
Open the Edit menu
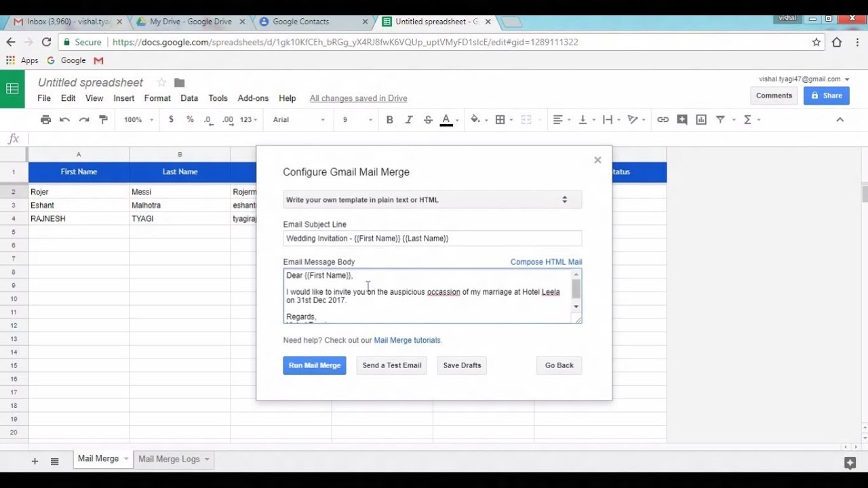[x=68, y=98]
